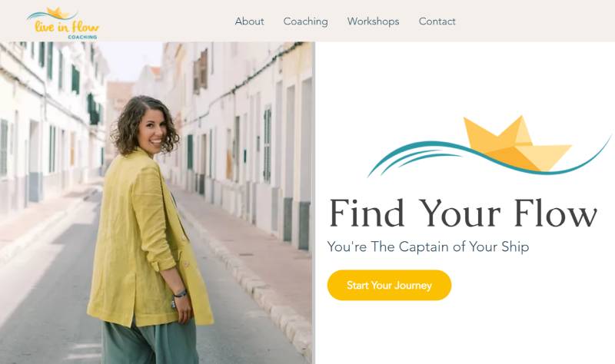Select the 'Find Your Flow' heading
This screenshot has height=364, width=615.
point(463,213)
